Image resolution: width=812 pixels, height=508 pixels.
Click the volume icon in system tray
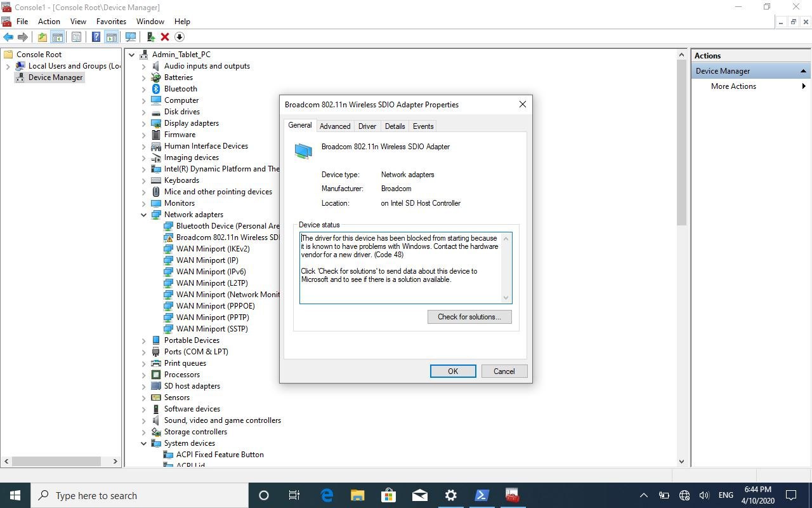pyautogui.click(x=704, y=495)
